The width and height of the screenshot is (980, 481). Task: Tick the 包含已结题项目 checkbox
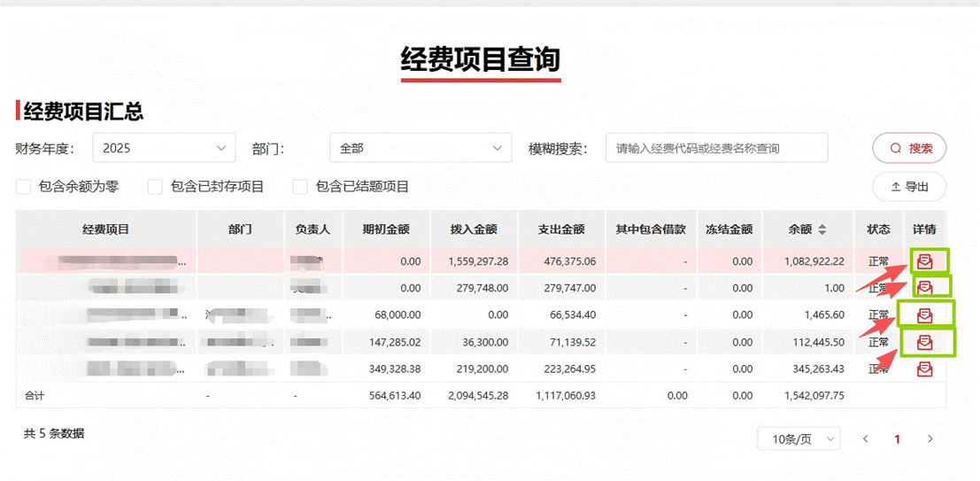click(x=300, y=187)
